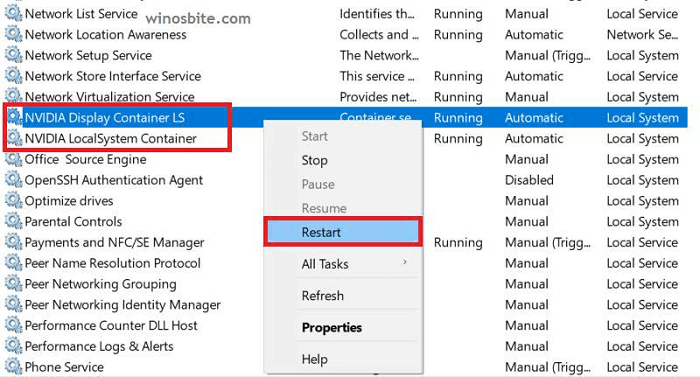Click the gear icon for Peer Name Resolution Protocol
Screen dimensions: 700x377
(13, 263)
